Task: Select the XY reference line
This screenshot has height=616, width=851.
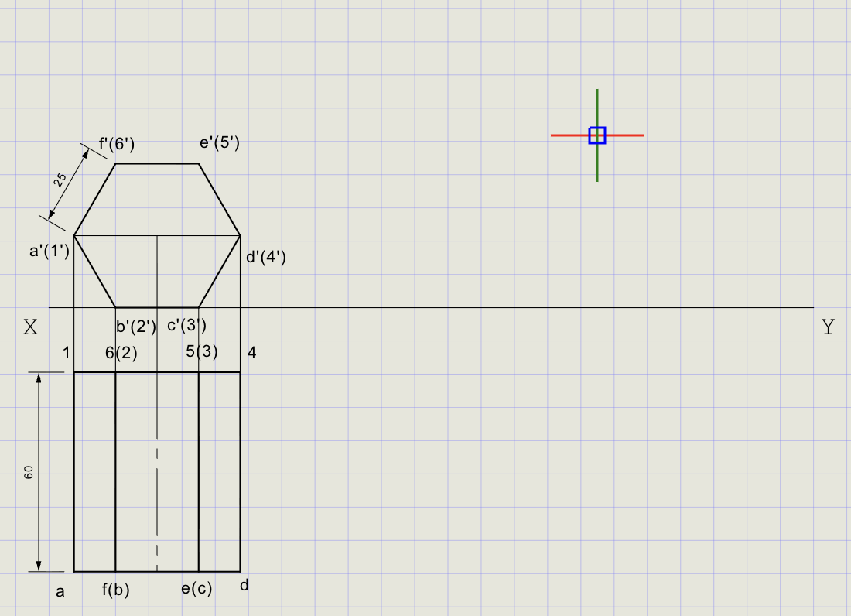Action: click(464, 307)
